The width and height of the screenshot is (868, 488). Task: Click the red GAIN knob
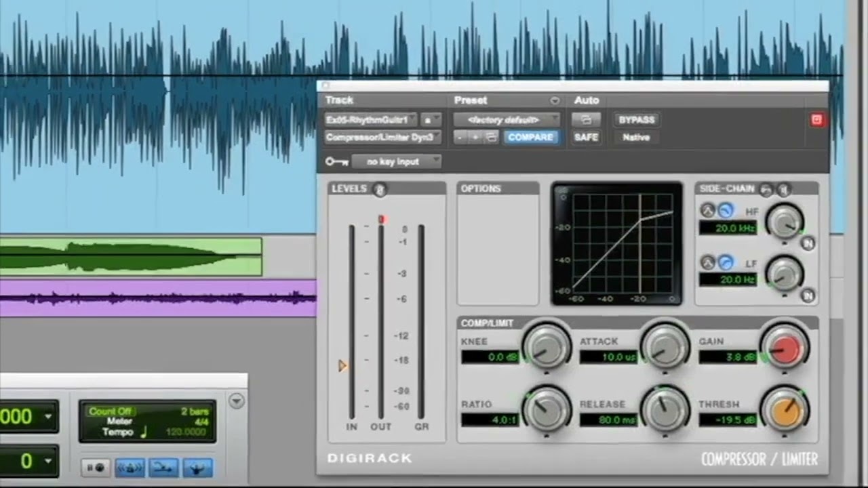click(785, 346)
